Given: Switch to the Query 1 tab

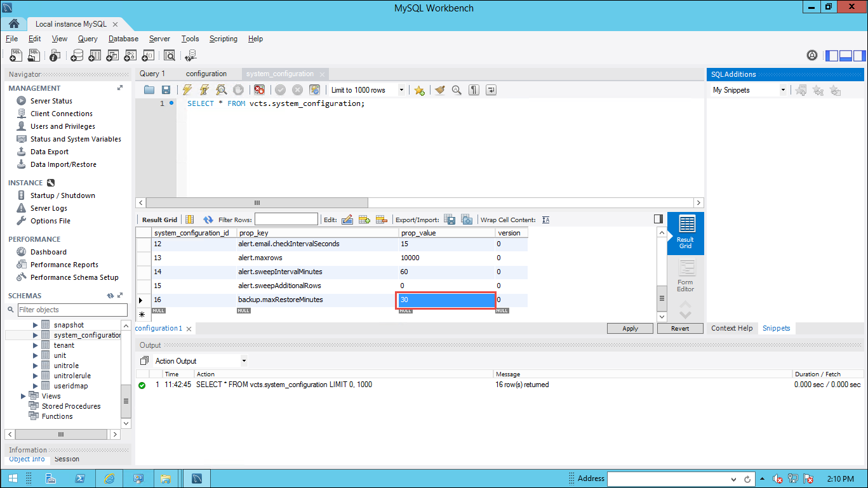Looking at the screenshot, I should [152, 74].
